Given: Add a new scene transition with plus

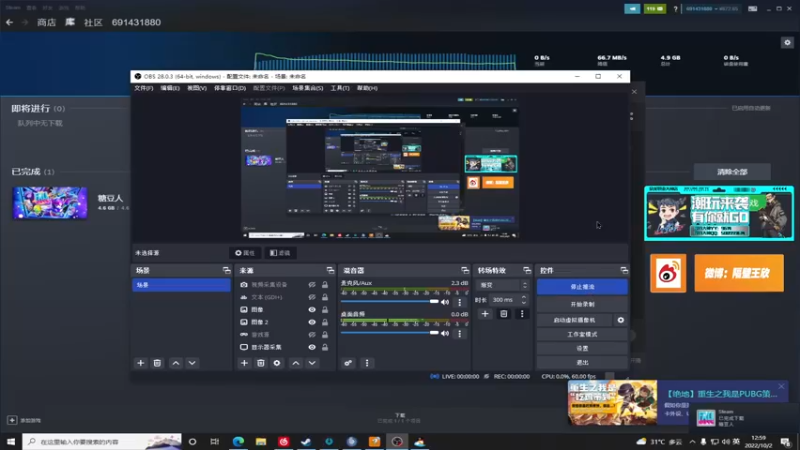Looking at the screenshot, I should (485, 314).
